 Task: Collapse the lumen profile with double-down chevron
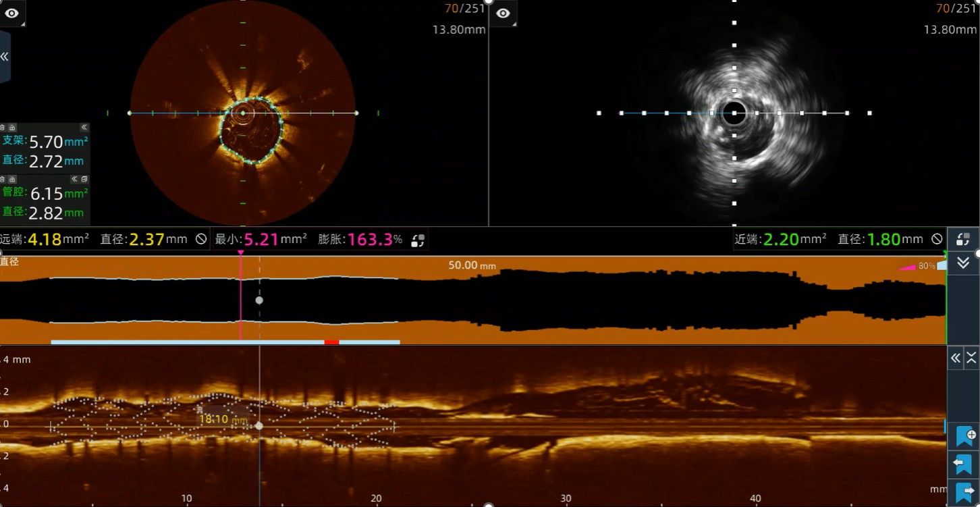963,263
